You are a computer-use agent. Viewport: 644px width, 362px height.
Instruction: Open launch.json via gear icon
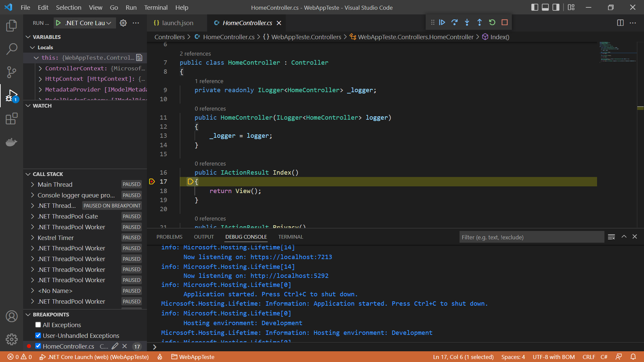click(x=123, y=23)
